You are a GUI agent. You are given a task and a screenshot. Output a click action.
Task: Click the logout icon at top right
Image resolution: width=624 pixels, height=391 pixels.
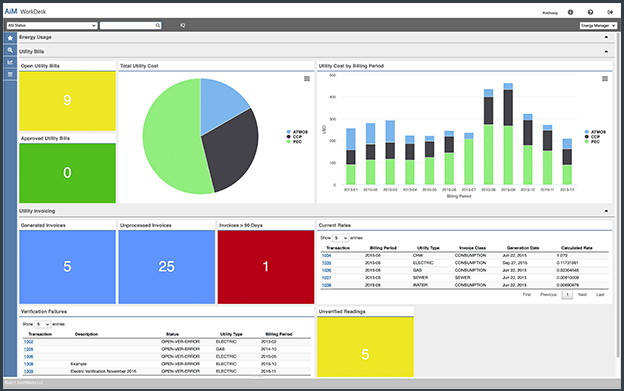(x=610, y=12)
